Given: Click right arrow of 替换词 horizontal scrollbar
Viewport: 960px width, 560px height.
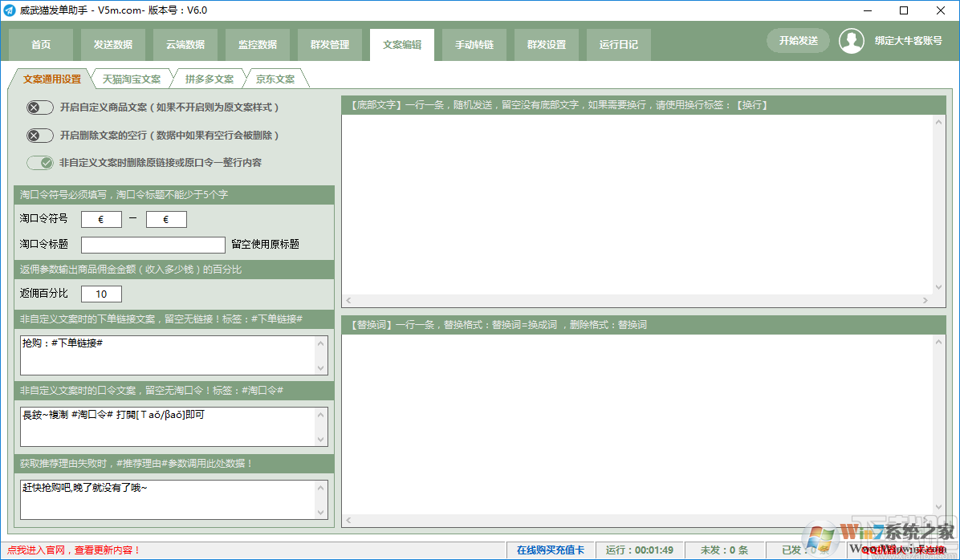Looking at the screenshot, I should tap(929, 520).
